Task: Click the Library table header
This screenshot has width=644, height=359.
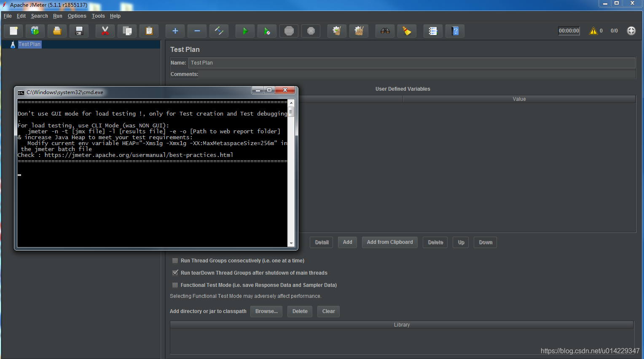Action: click(x=402, y=325)
